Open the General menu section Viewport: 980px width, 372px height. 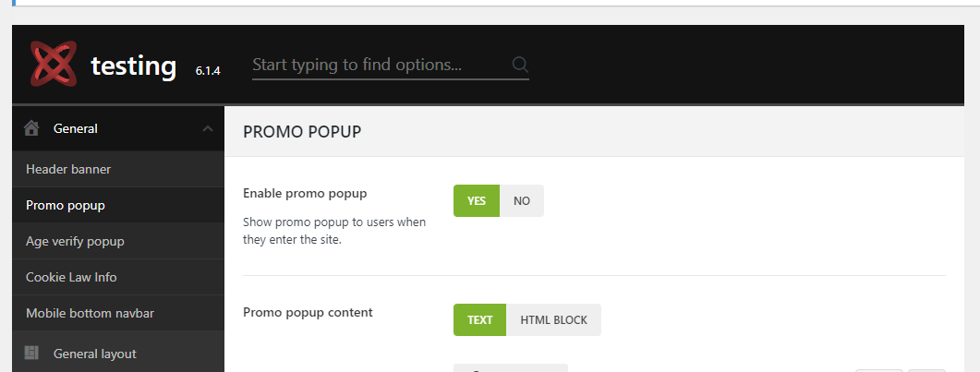pos(76,129)
